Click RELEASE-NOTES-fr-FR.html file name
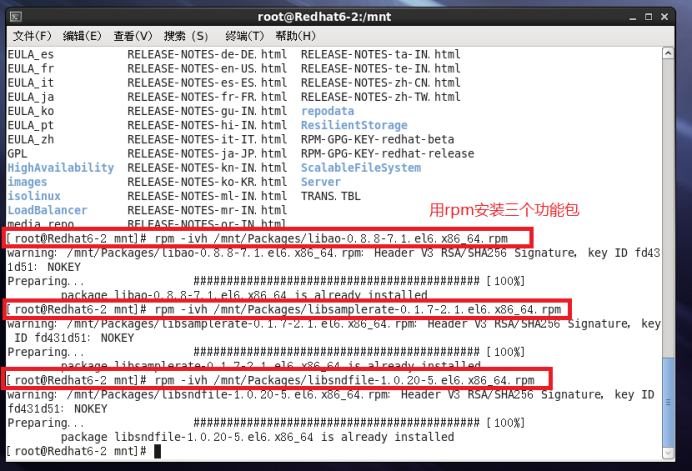Screen dimensions: 692x471 207,97
